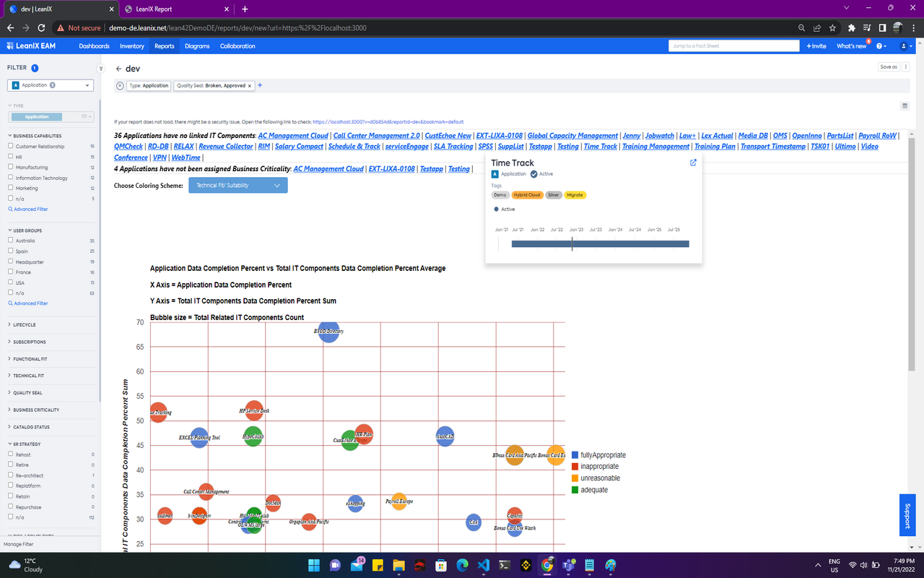This screenshot has width=924, height=578.
Task: Click the BYOD Directory bubble in chart
Action: coord(328,331)
